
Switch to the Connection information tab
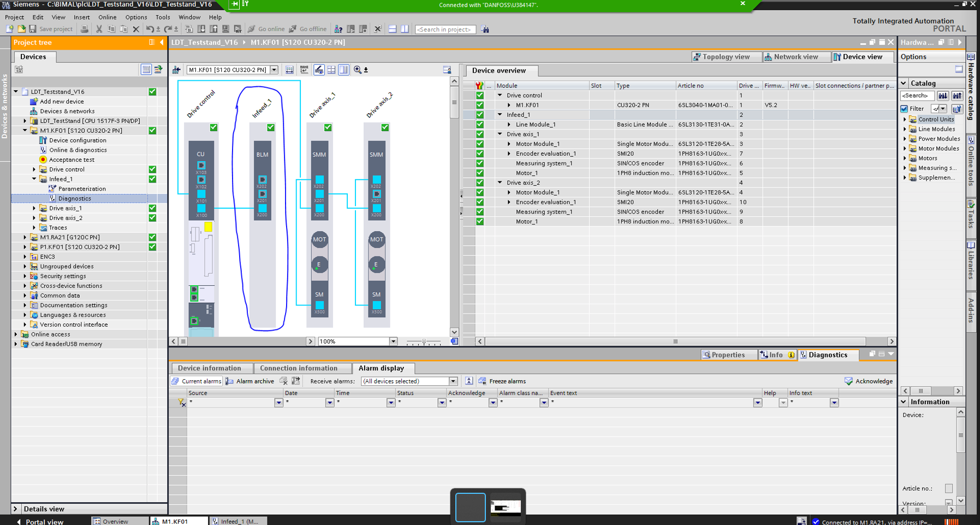[x=298, y=368]
